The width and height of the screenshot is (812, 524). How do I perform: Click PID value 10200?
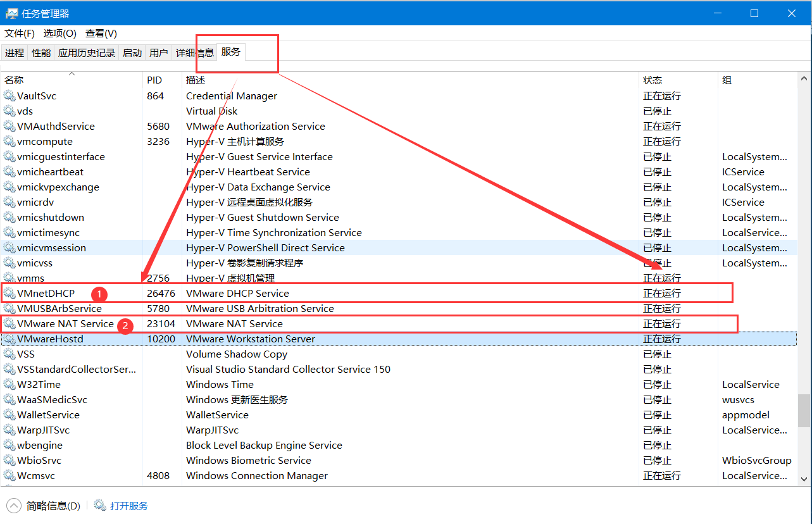point(161,339)
